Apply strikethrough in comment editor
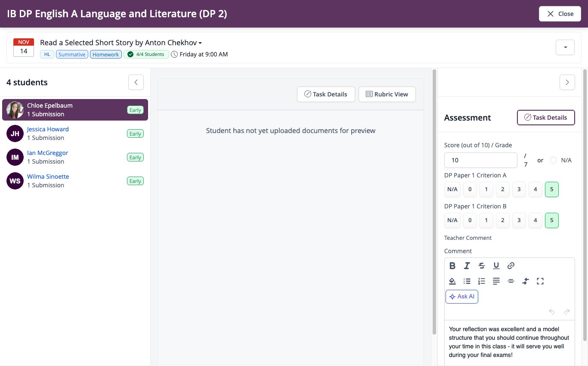 point(482,266)
